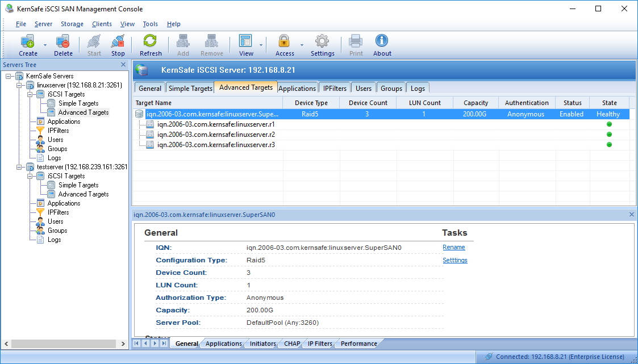Open the Initiators bottom tab
Image resolution: width=638 pixels, height=364 pixels.
[263, 344]
